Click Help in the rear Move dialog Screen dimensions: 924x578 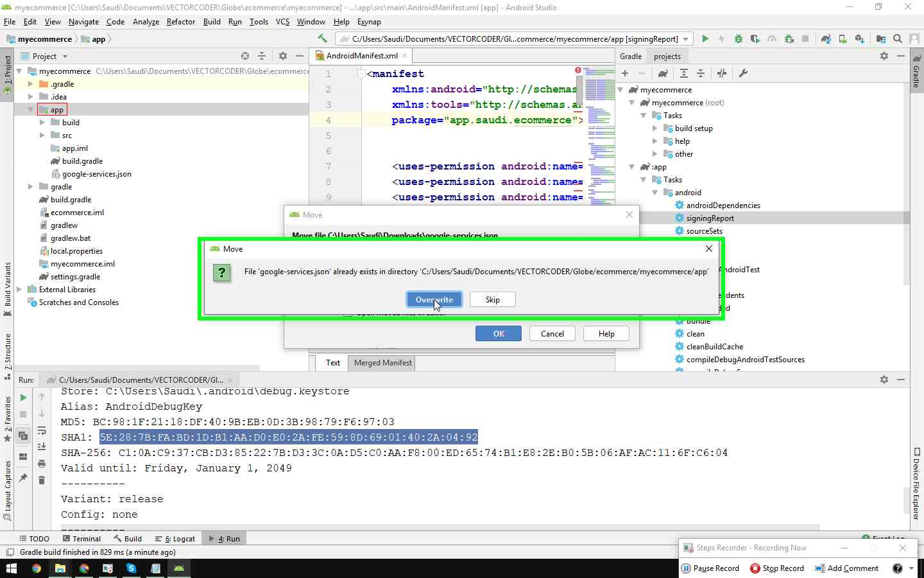[606, 334]
